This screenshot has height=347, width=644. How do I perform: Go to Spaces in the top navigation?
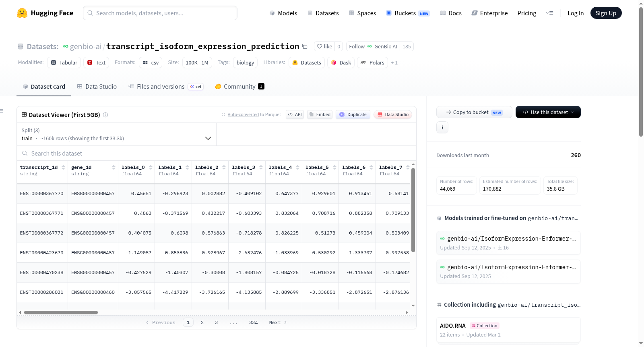(x=362, y=13)
